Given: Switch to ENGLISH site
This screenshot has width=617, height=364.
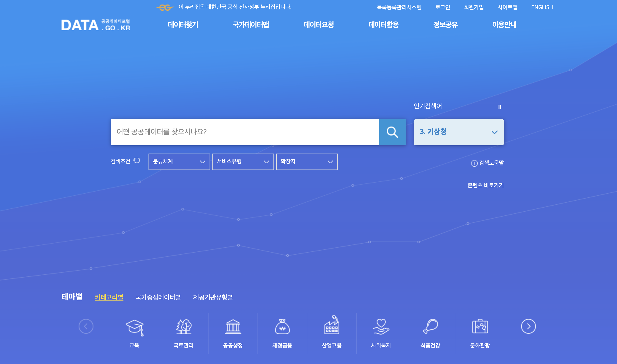Looking at the screenshot, I should click(542, 7).
